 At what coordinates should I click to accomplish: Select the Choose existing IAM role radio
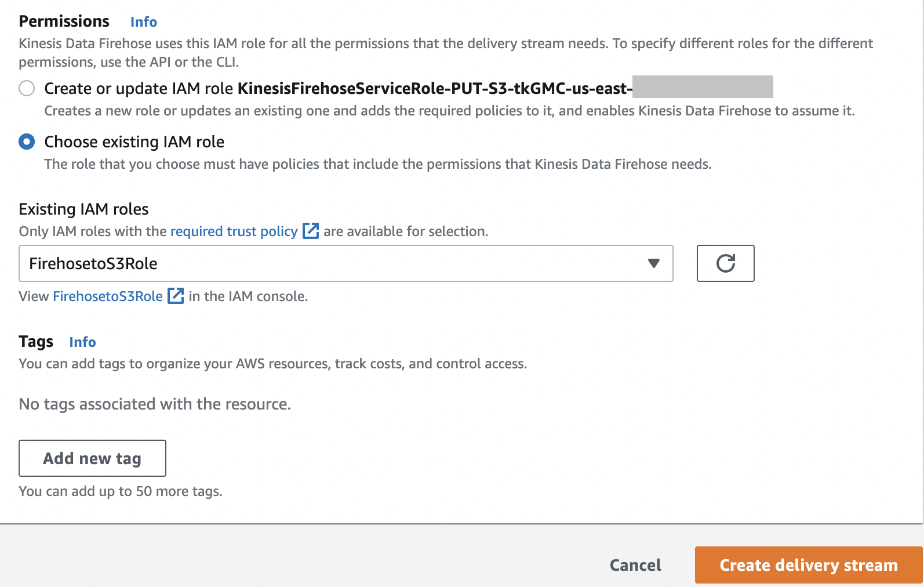27,142
